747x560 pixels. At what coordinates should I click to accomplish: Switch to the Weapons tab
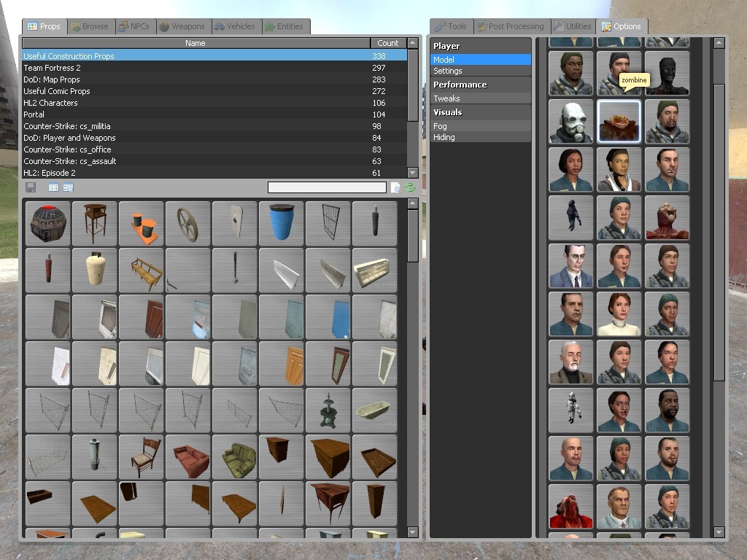point(182,26)
